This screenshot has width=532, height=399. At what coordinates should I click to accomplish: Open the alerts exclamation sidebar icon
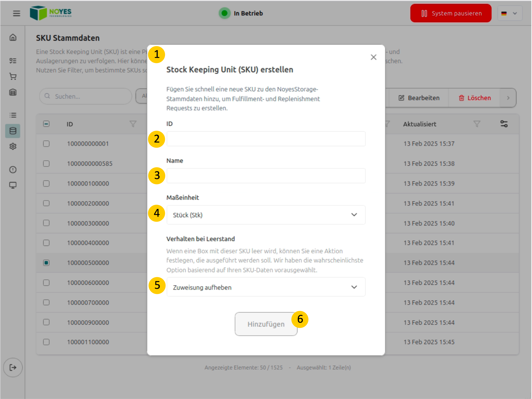point(13,170)
